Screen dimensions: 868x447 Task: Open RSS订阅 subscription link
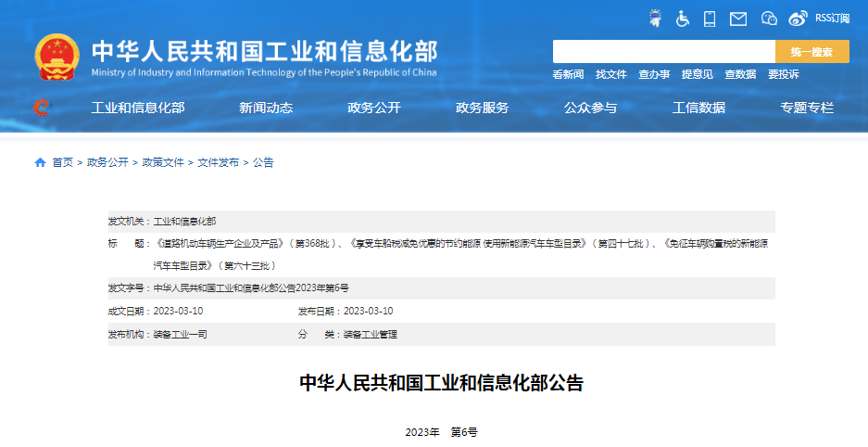pos(832,19)
